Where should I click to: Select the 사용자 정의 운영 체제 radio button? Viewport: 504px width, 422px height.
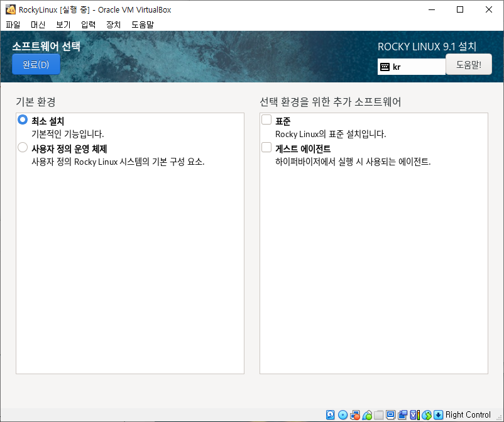pyautogui.click(x=23, y=147)
